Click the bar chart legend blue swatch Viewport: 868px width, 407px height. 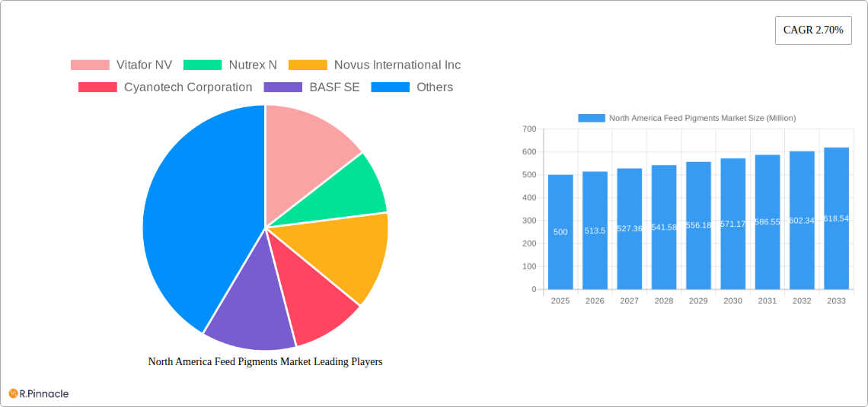(591, 118)
